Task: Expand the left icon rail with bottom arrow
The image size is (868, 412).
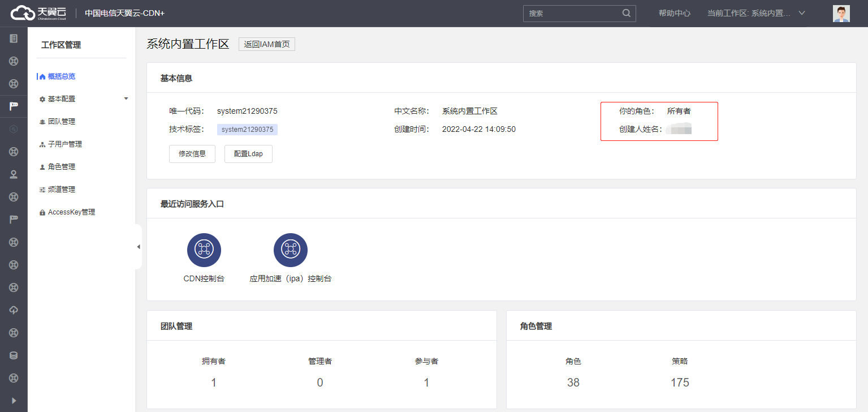Action: (14, 401)
